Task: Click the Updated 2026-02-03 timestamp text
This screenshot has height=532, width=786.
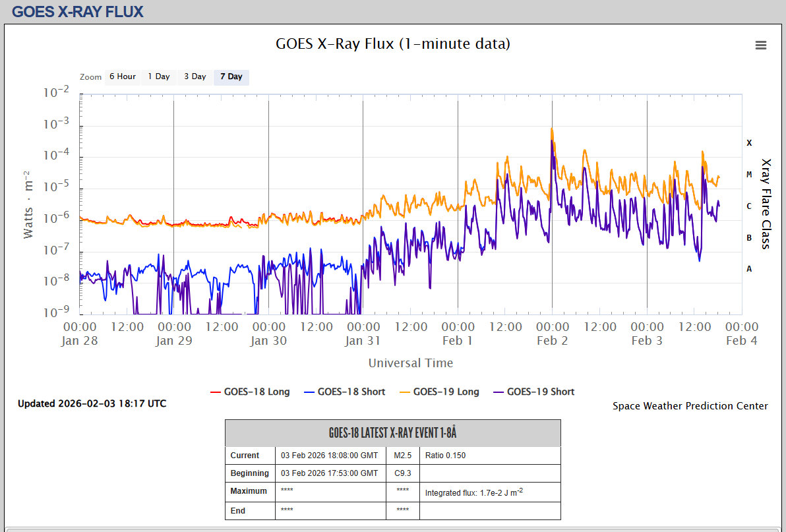Action: [x=92, y=403]
